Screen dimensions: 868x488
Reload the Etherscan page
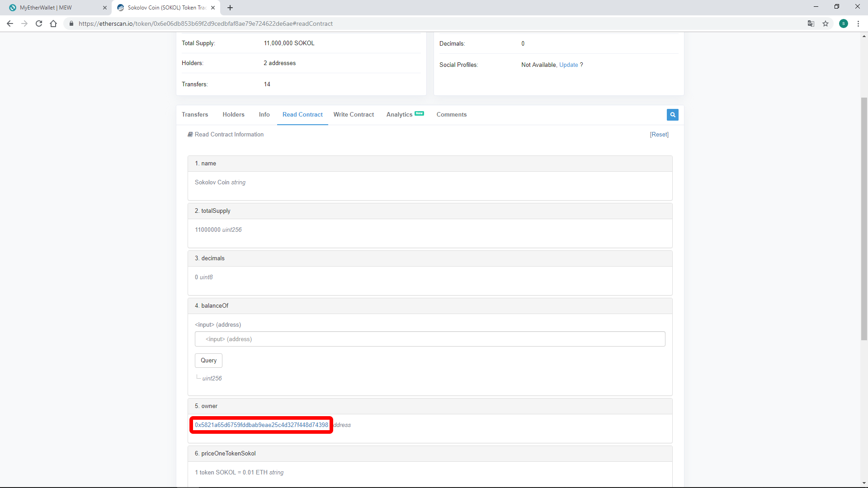(39, 23)
